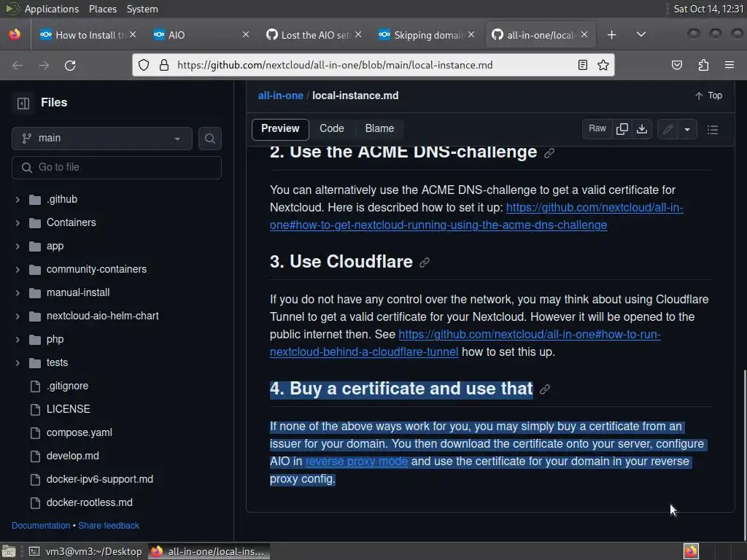The height and width of the screenshot is (560, 747).
Task: Click the all-in-one breadcrumb link
Action: (x=280, y=96)
